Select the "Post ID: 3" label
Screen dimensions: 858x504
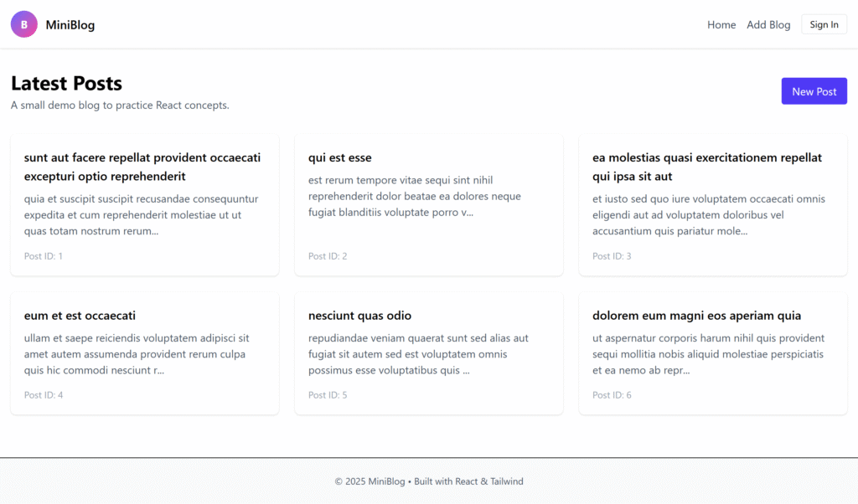(x=612, y=256)
